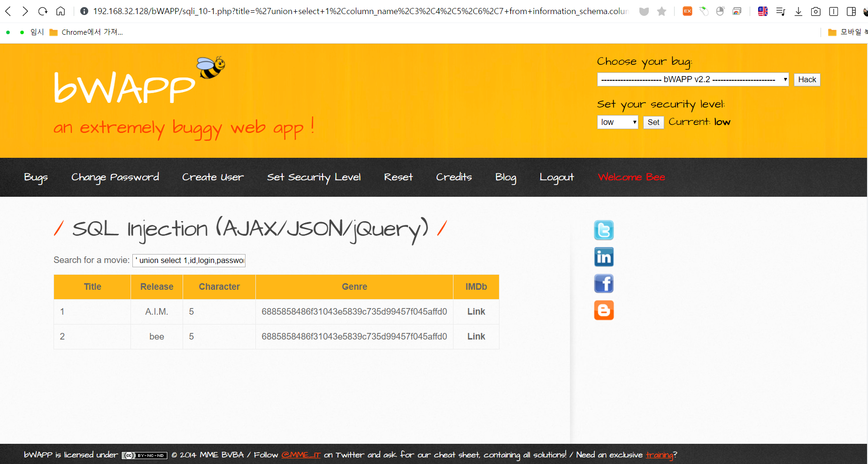Open the orange EX extension
Screen dimensions: 868x464
tap(687, 11)
